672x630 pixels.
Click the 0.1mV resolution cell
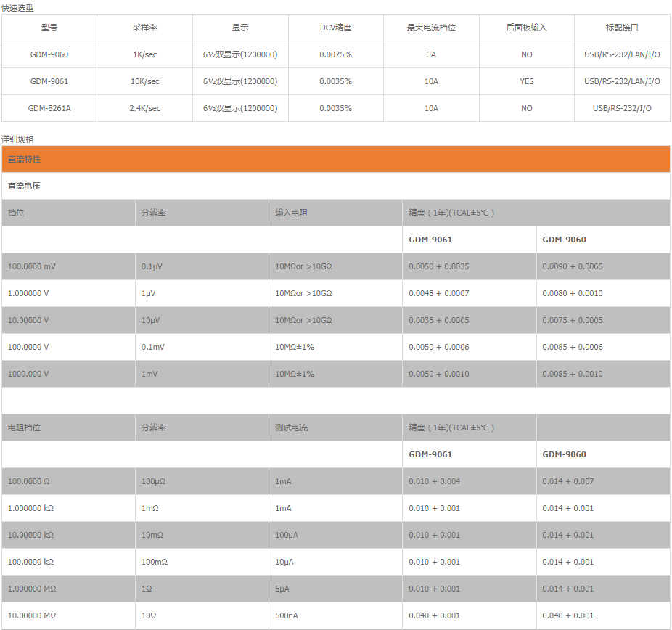202,347
